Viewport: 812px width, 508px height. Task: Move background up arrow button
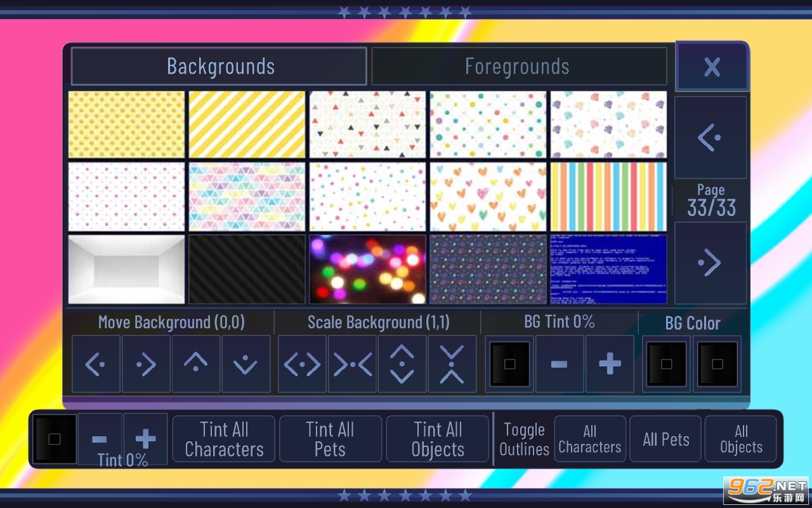coord(196,364)
